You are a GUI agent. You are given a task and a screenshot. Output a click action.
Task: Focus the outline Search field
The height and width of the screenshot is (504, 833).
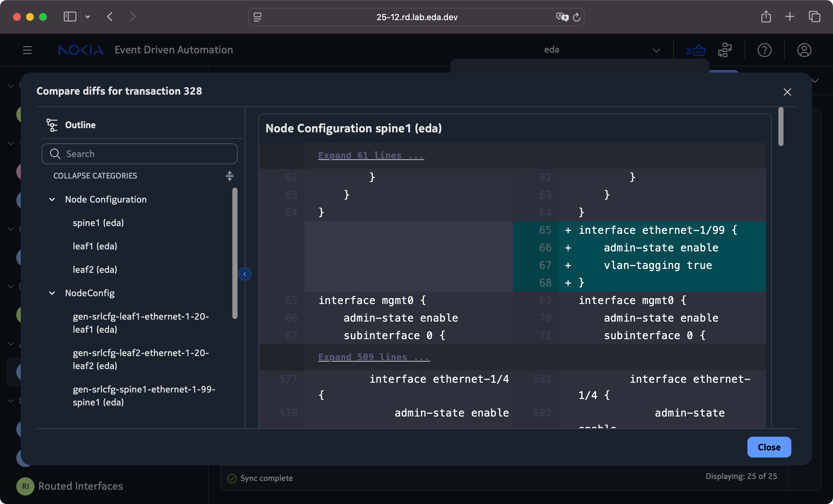coord(139,154)
